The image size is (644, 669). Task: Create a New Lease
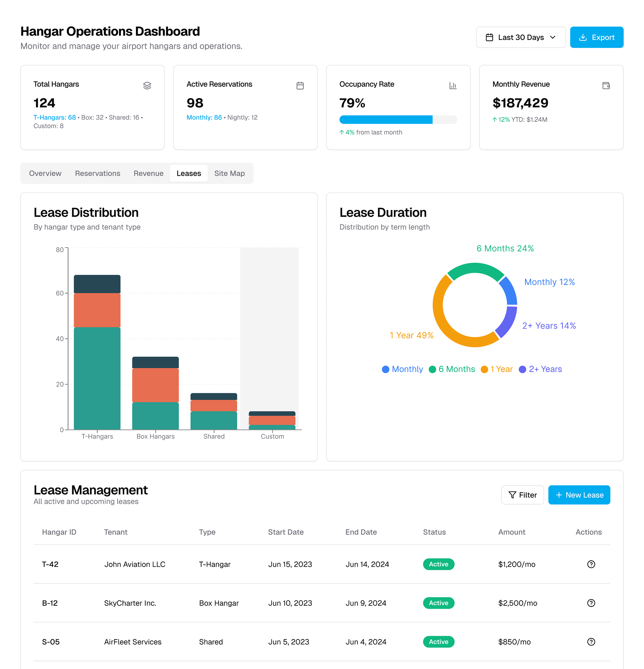pos(579,495)
